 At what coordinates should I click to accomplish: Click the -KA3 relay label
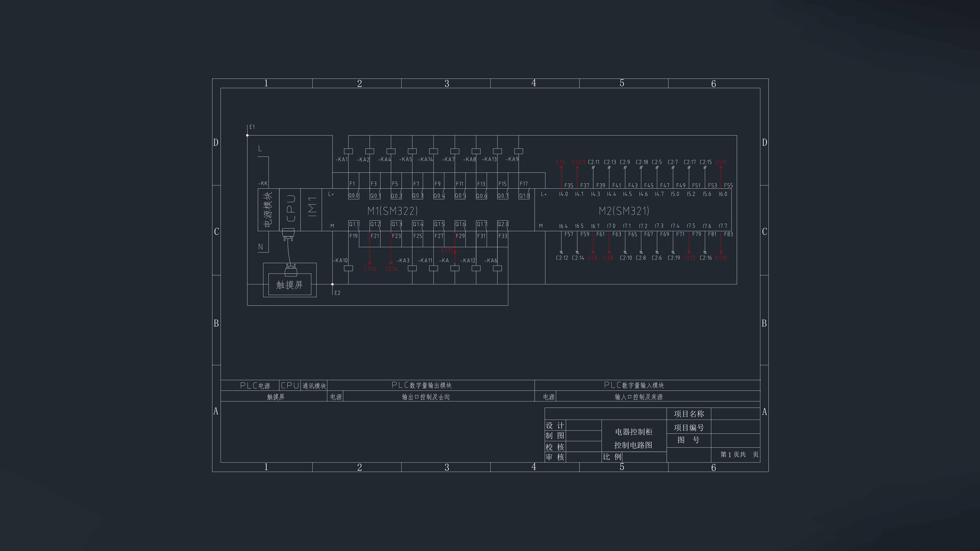(403, 260)
